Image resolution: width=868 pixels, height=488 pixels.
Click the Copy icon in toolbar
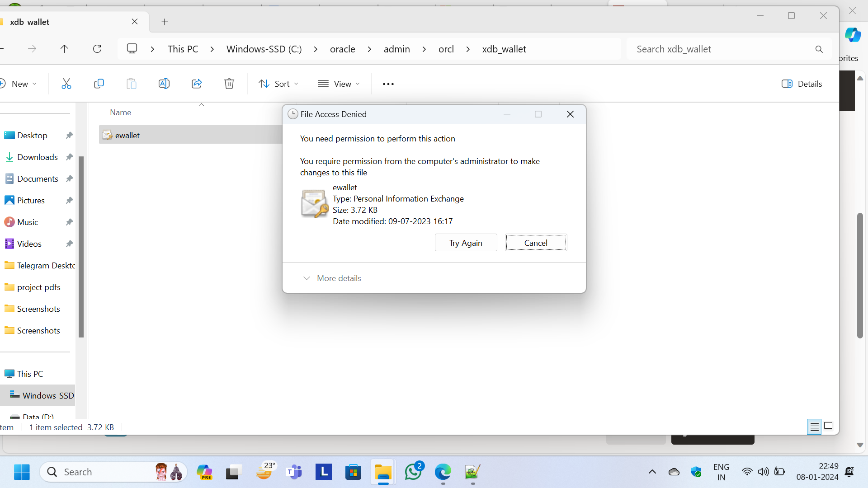pos(99,84)
